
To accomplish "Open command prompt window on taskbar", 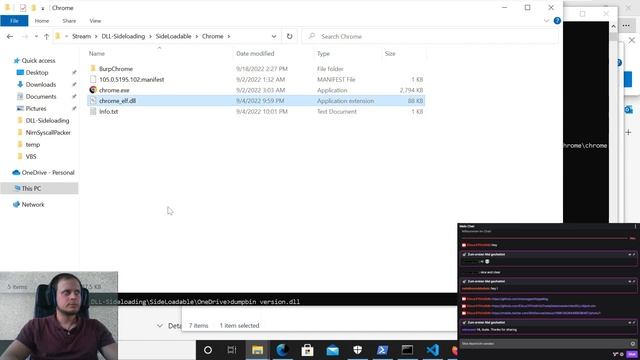I will click(407, 350).
